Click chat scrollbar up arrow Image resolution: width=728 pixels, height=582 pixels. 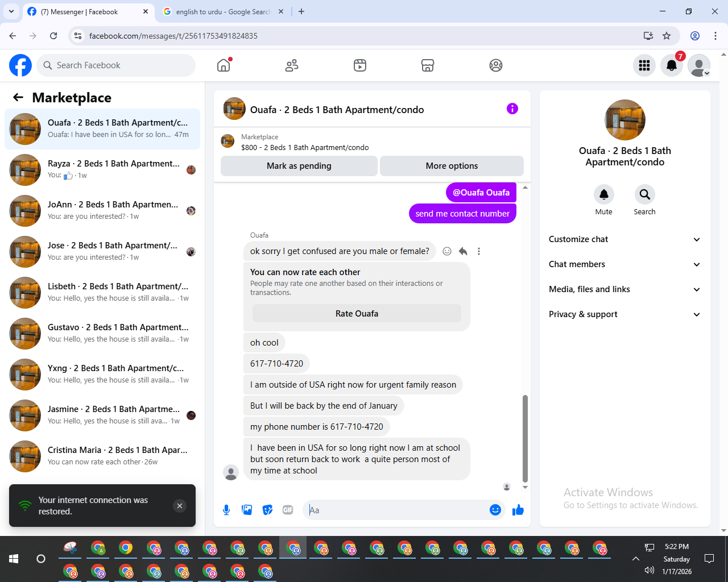[525, 187]
